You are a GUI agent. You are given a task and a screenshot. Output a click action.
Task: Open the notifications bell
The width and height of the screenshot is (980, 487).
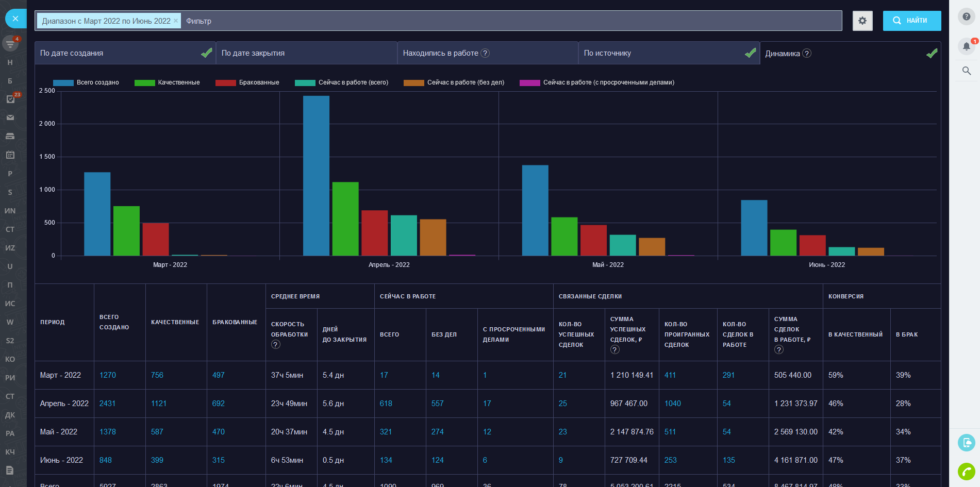[966, 46]
